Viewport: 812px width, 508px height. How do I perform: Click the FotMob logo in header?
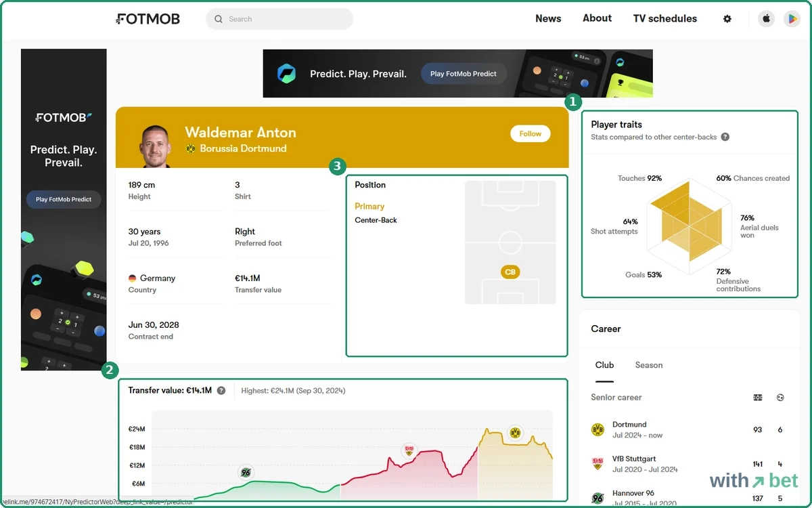coord(148,19)
